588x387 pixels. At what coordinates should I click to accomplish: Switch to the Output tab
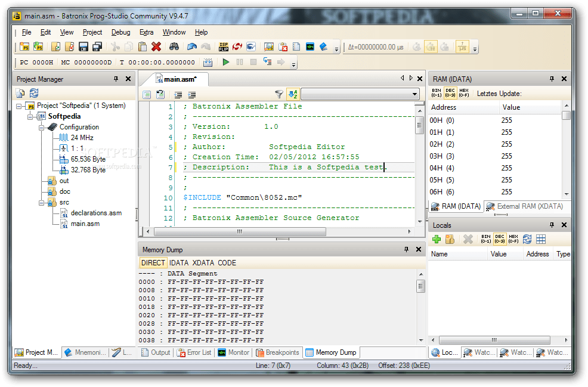(156, 352)
